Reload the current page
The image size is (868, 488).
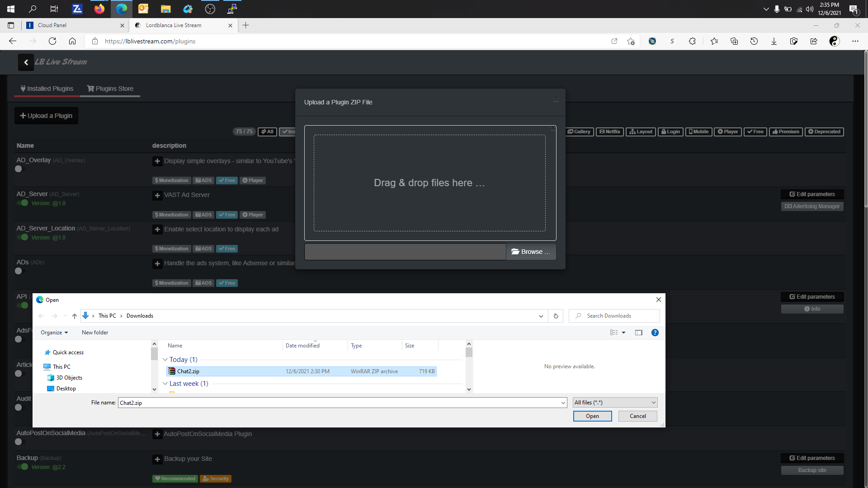click(52, 41)
